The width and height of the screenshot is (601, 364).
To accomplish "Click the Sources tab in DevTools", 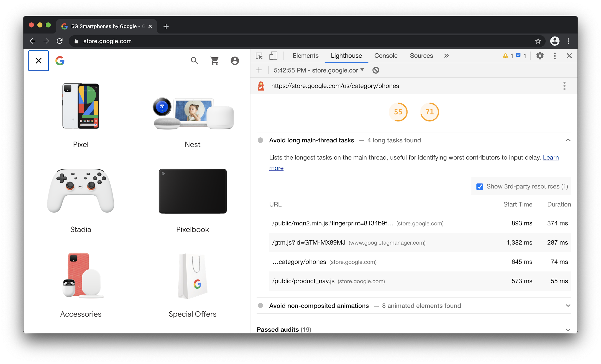I will 421,55.
